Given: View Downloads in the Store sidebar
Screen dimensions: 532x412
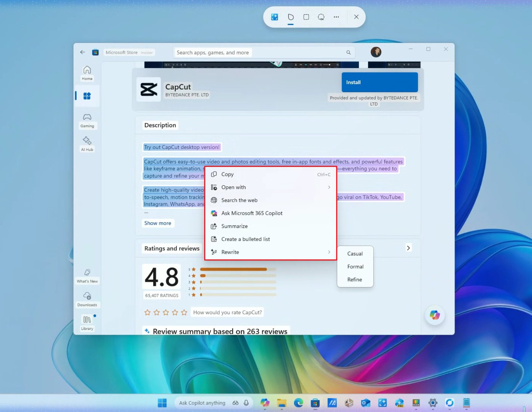Looking at the screenshot, I should pyautogui.click(x=87, y=299).
